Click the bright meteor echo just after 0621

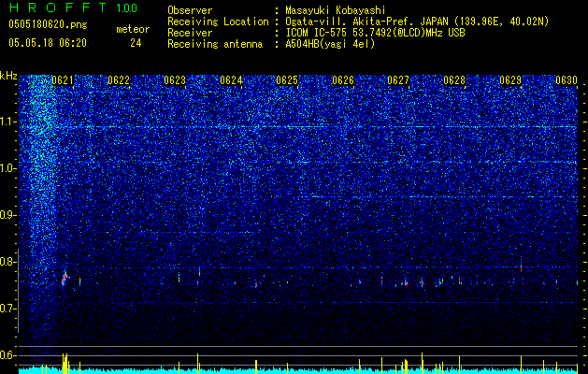65,278
